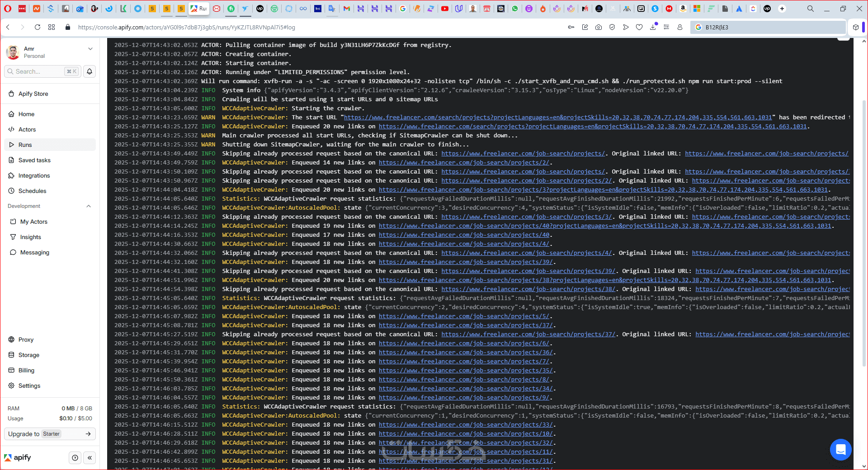Open the Amr Personal account dropdown

click(50, 52)
